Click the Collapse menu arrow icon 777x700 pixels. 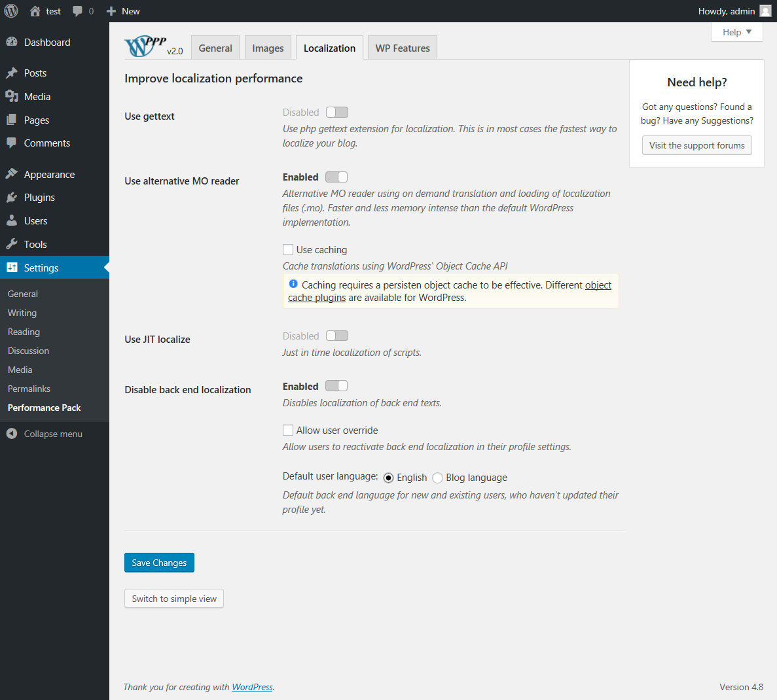tap(12, 434)
